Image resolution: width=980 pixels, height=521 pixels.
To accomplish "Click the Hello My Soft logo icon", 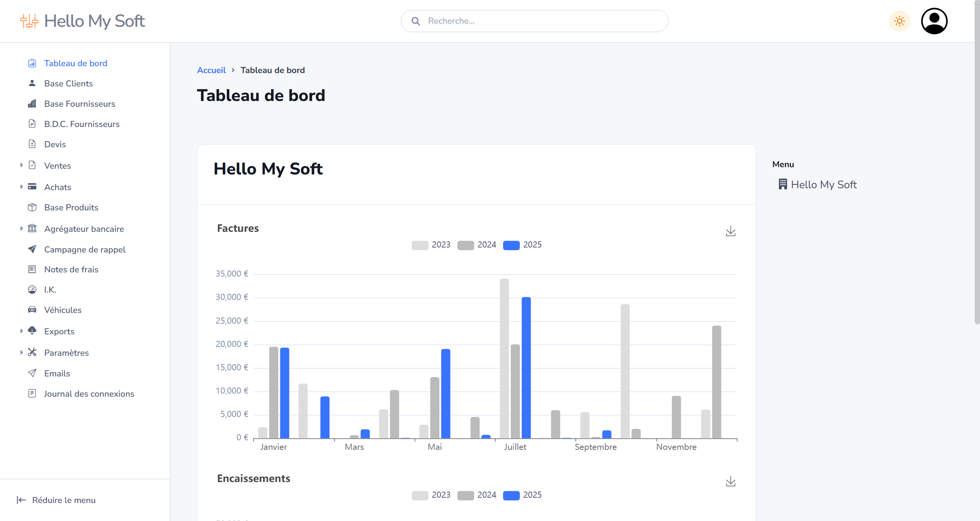I will 29,21.
